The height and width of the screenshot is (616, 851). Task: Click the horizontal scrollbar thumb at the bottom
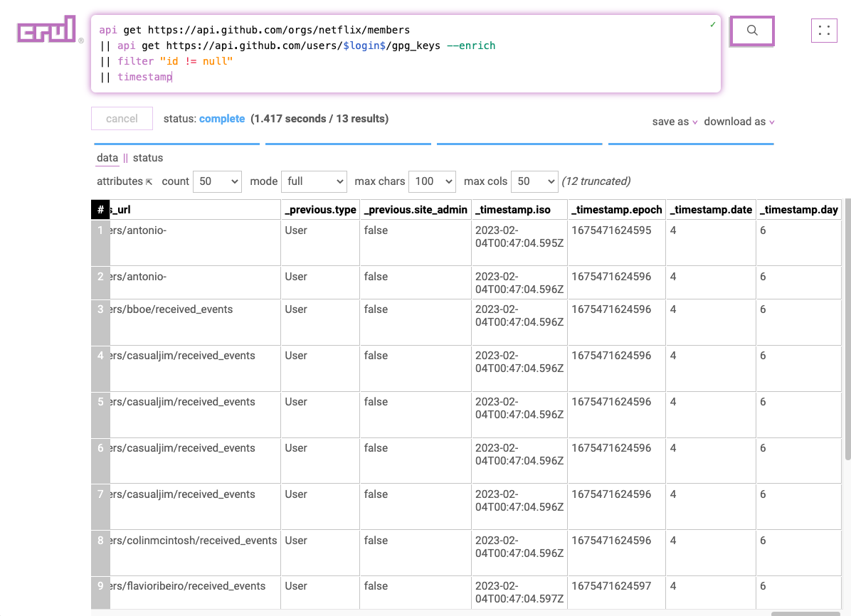[805, 613]
